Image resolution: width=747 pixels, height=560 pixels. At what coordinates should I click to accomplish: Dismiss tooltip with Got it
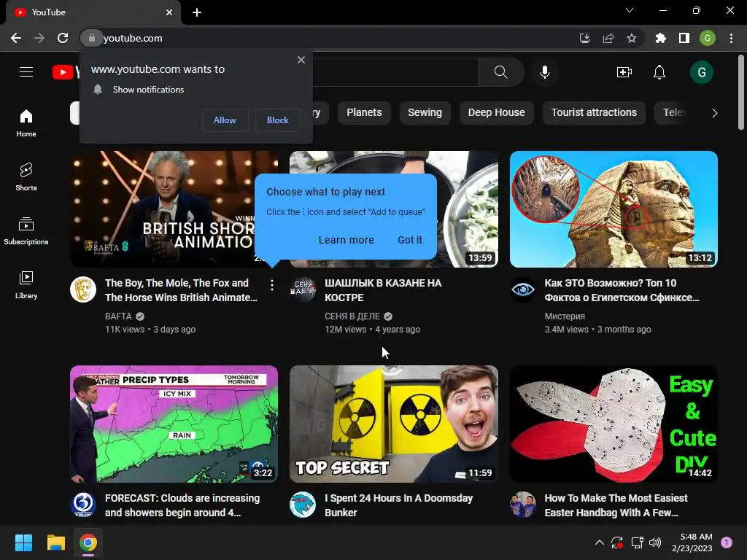pos(410,240)
